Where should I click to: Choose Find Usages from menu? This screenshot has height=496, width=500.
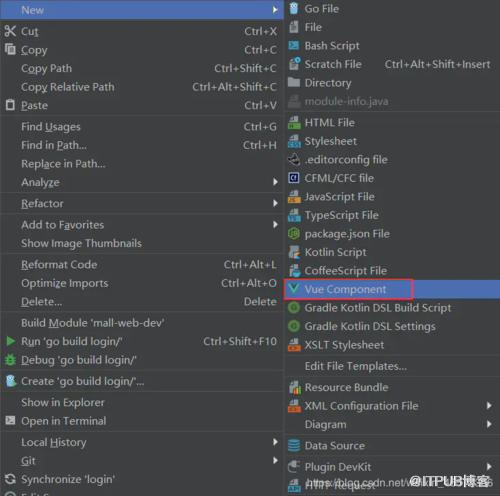click(x=142, y=127)
